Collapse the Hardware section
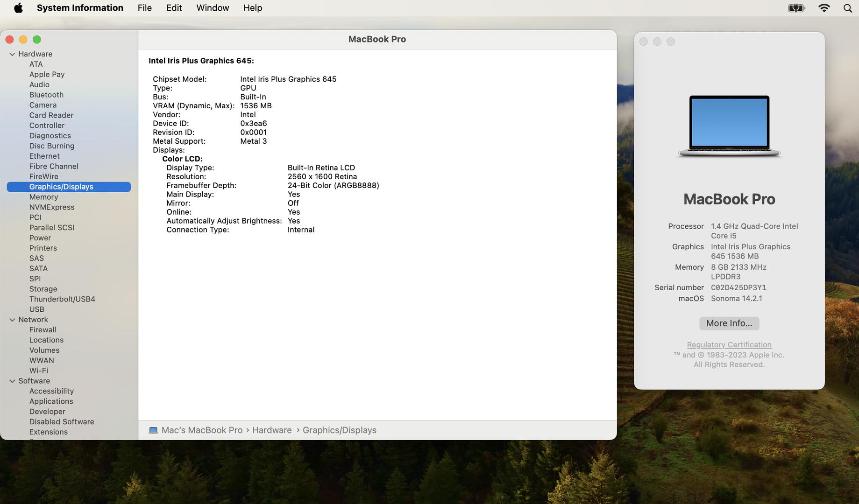The height and width of the screenshot is (504, 859). (12, 54)
